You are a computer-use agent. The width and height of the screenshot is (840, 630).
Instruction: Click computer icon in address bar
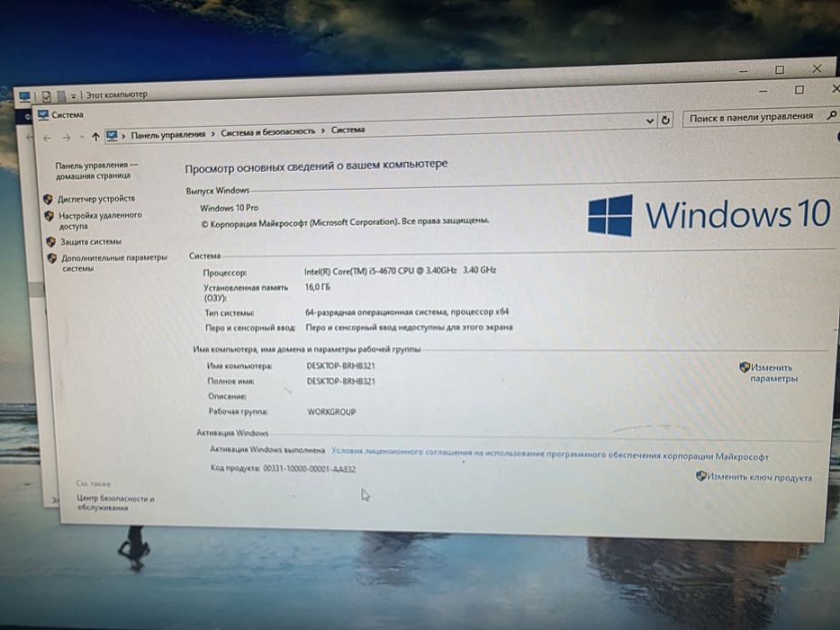click(x=112, y=136)
